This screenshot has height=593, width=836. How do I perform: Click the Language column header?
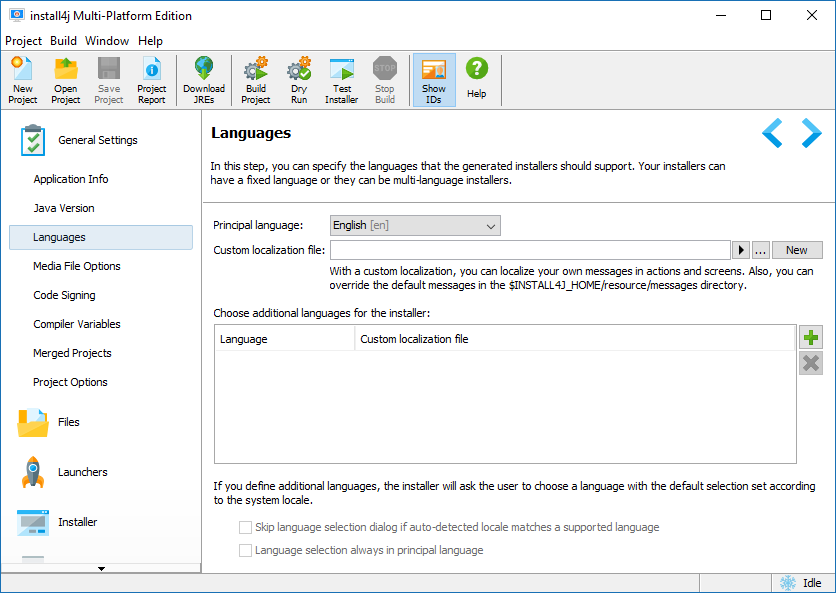click(x=285, y=339)
